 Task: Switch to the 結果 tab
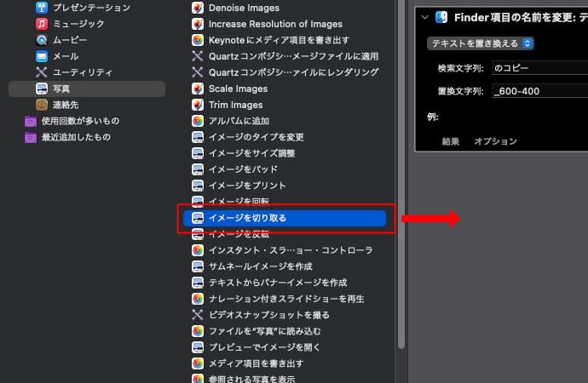click(452, 141)
